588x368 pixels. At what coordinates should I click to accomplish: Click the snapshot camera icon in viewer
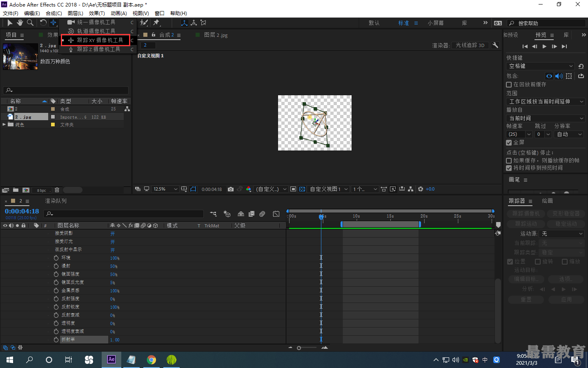click(x=231, y=189)
